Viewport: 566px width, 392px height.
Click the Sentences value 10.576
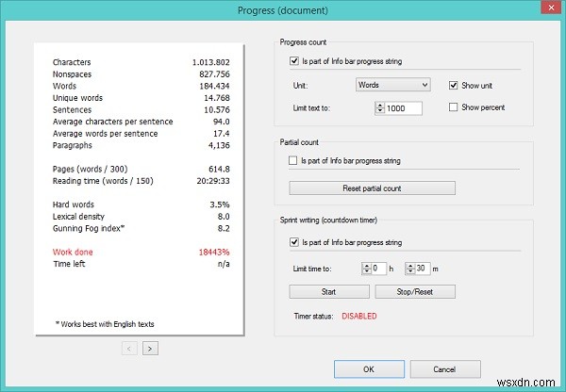217,110
